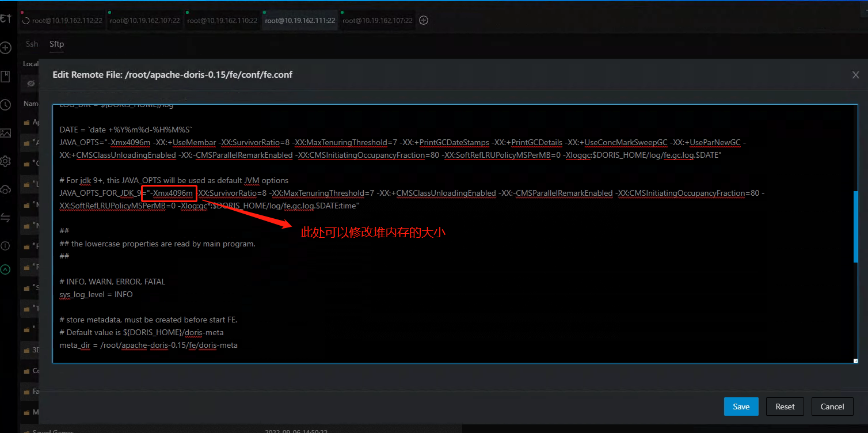868x433 pixels.
Task: Click the '# For jdk 9+' comment line
Action: 174,180
